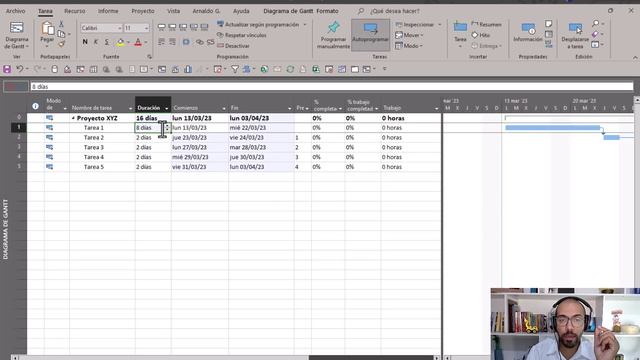Expand the Modo dropdown
Viewport: 640px width, 360px height.
pyautogui.click(x=421, y=46)
